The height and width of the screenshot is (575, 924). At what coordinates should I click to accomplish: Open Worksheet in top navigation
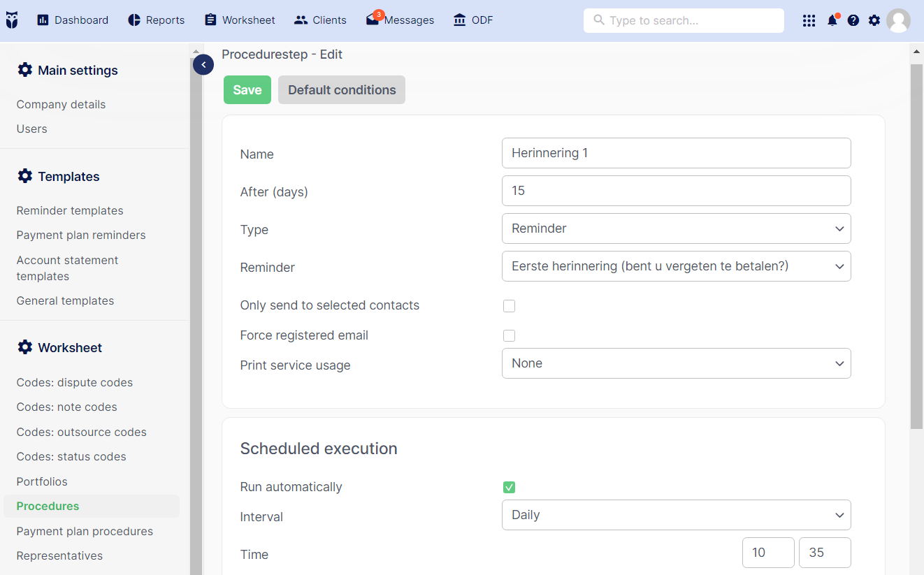coord(240,20)
